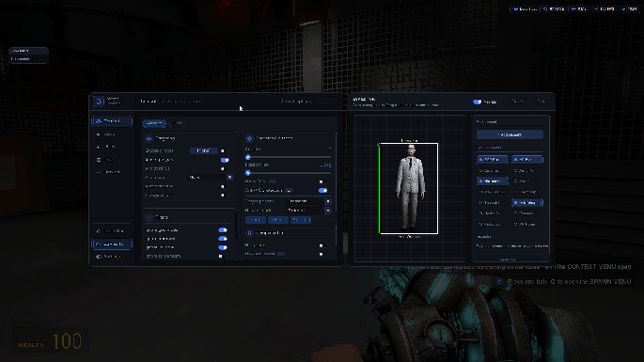Viewport: 644px width, 362px height.
Task: Expand the dropdown arrow in the eye section
Action: tap(229, 177)
